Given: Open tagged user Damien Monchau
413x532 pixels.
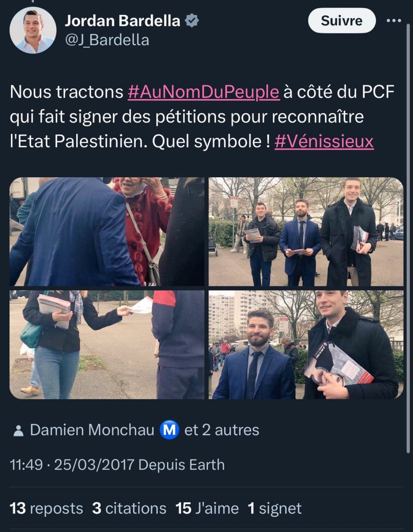Looking at the screenshot, I should [x=92, y=430].
